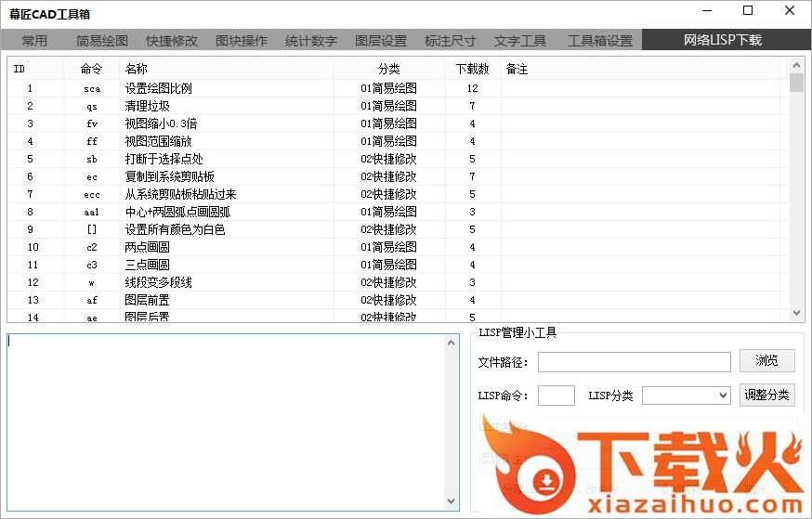Expand the LISP分类 dropdown

tap(687, 396)
